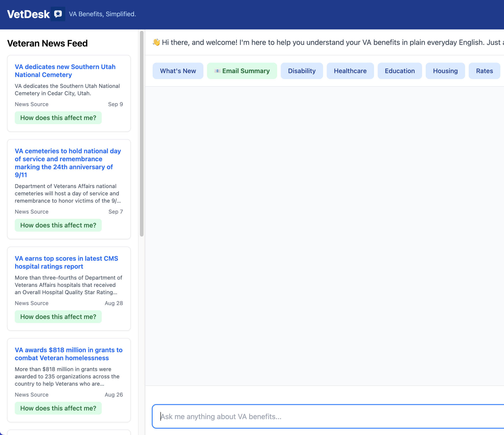504x435 pixels.
Task: Open the Southern Utah National Cemetery article
Action: 65,71
